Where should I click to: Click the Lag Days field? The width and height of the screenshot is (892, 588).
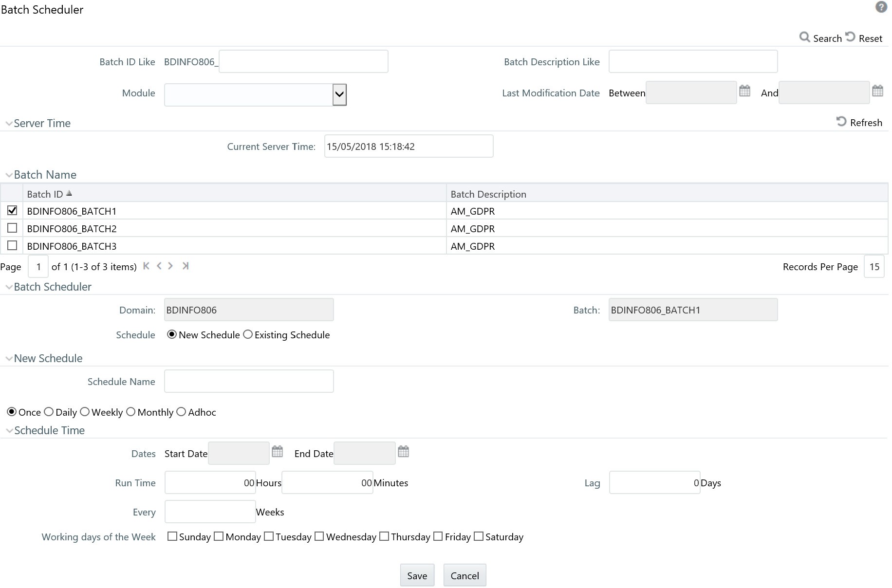(655, 482)
